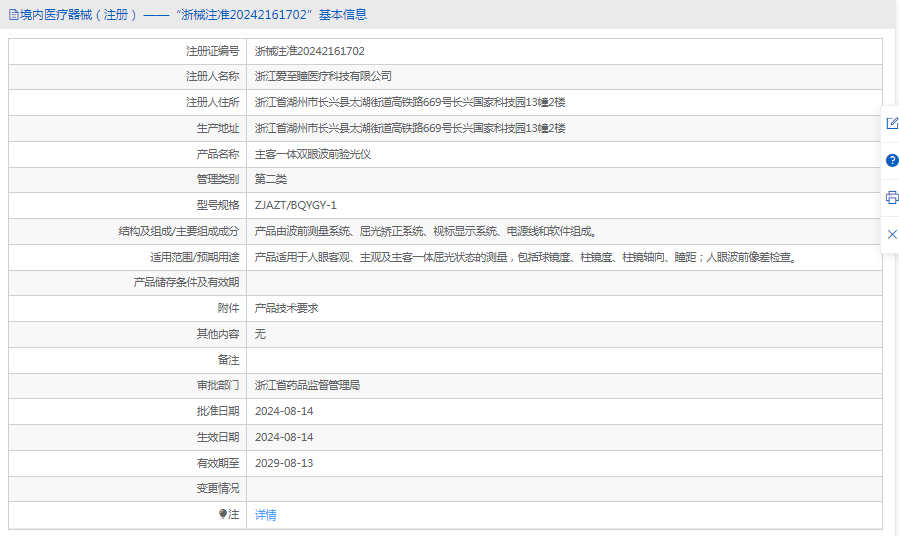899x536 pixels.
Task: Click the 生产地址 production address value
Action: [x=410, y=128]
